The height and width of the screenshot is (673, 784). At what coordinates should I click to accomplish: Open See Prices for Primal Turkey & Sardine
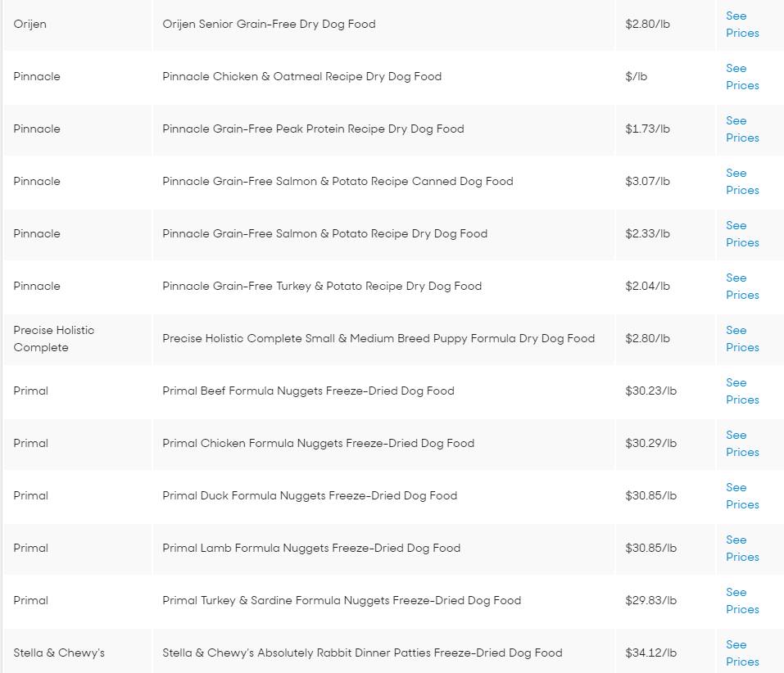pos(742,601)
